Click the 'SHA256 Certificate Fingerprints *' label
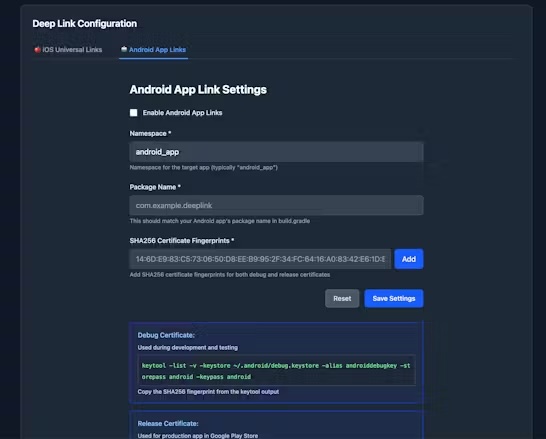The width and height of the screenshot is (546, 439). click(x=182, y=241)
